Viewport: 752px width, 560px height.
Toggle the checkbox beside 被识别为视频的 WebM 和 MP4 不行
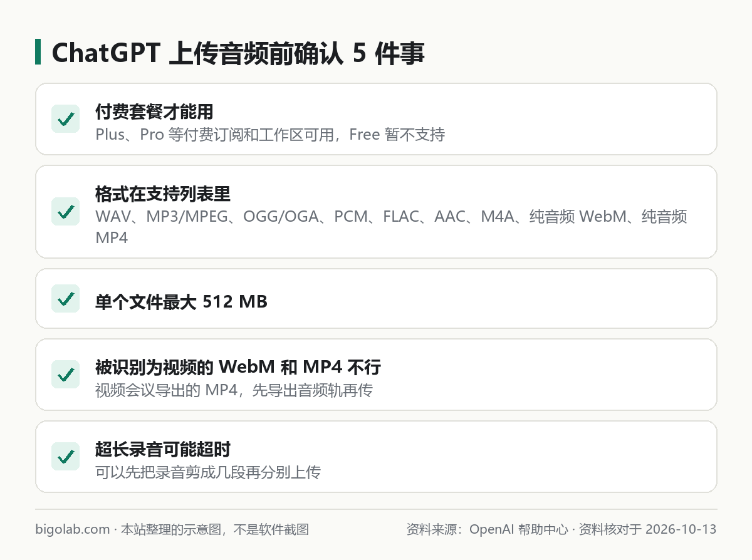pyautogui.click(x=65, y=375)
